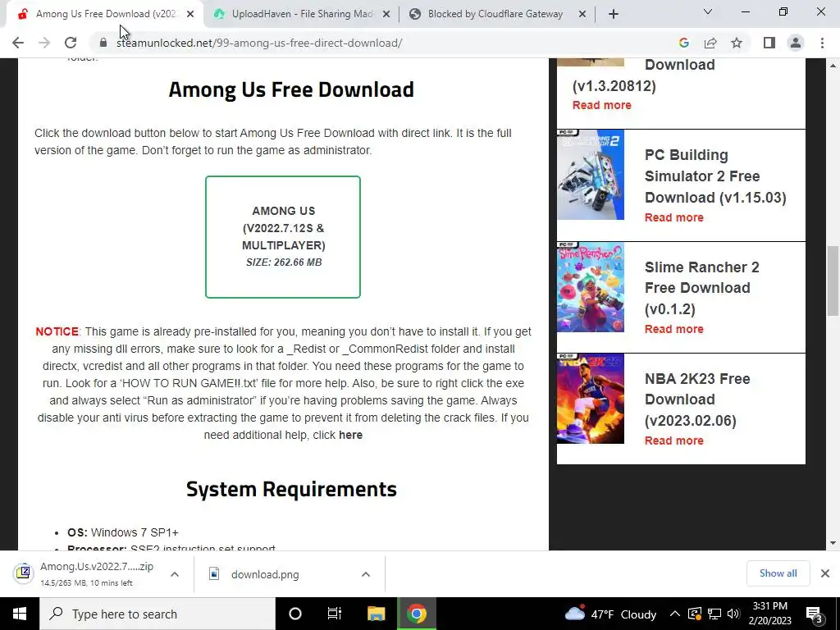840x630 pixels.
Task: Open the Windows Start menu
Action: (x=20, y=614)
